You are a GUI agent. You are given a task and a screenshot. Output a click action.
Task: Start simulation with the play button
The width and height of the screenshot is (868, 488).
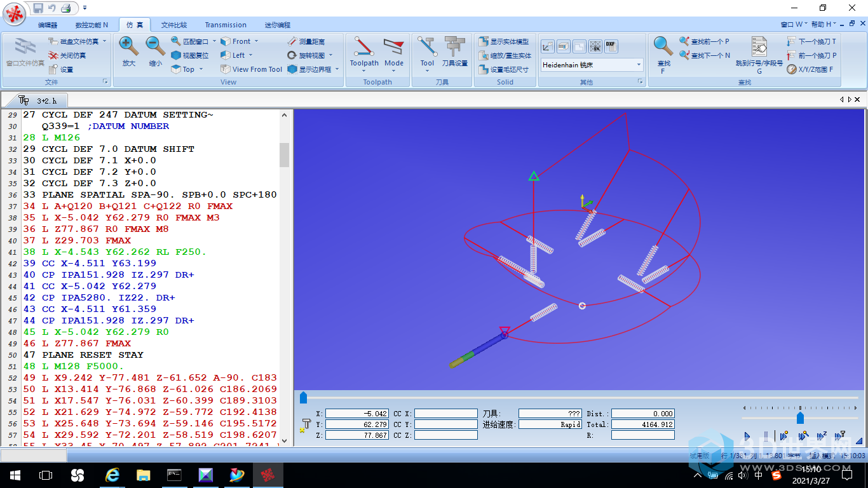tap(747, 436)
